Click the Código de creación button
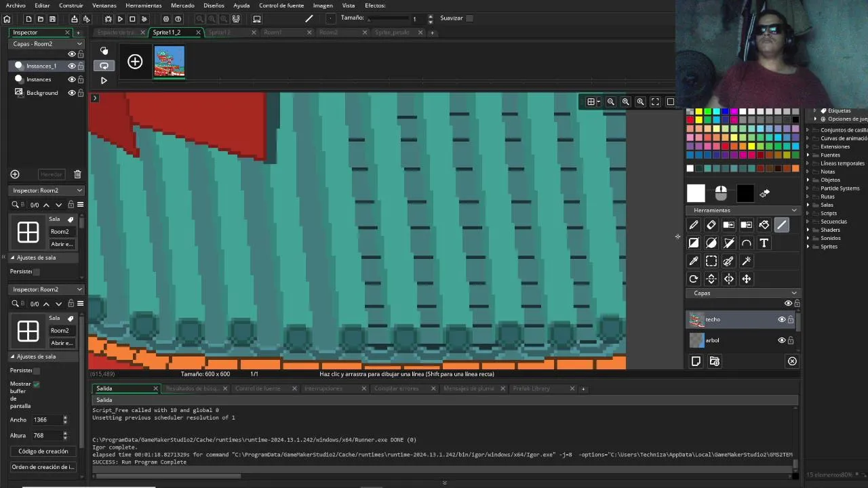Image resolution: width=868 pixels, height=488 pixels. 43,451
